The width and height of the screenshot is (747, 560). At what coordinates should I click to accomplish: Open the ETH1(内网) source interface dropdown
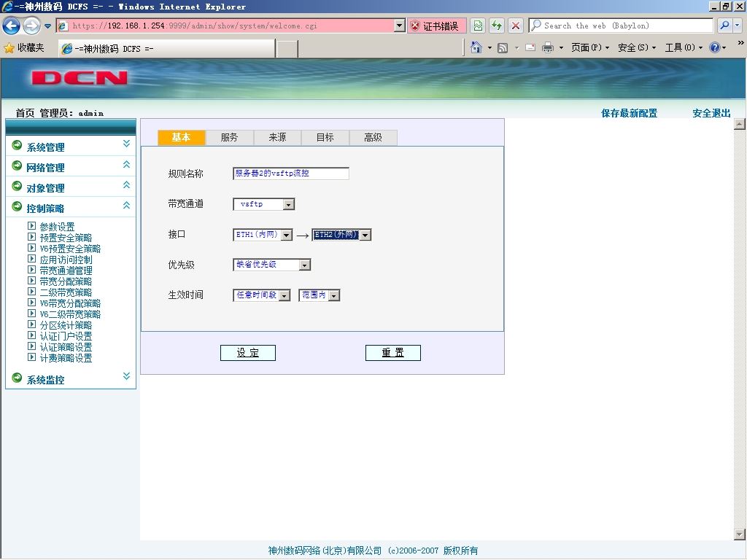263,235
